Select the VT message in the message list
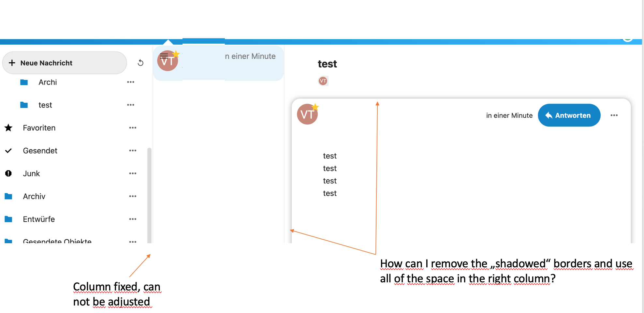The height and width of the screenshot is (313, 644). coord(218,63)
